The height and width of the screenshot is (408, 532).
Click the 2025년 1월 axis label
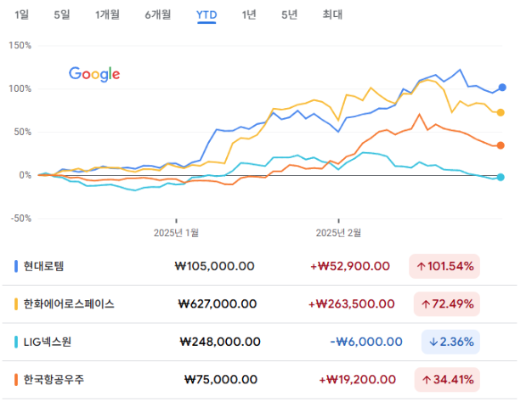click(176, 233)
